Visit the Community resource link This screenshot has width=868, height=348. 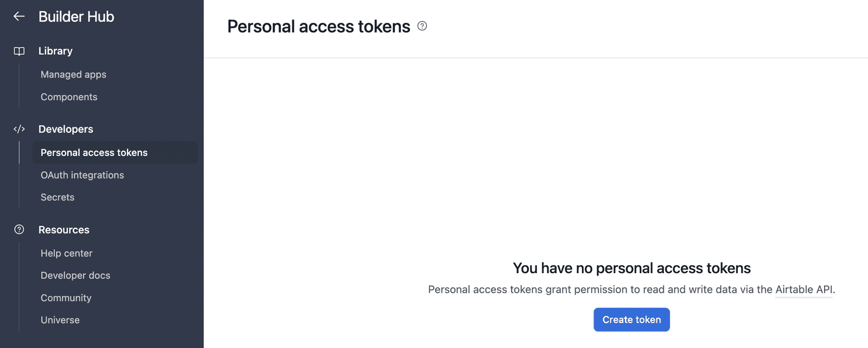point(66,298)
